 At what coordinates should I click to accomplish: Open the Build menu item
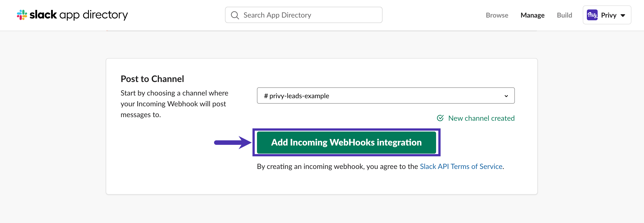(x=564, y=15)
